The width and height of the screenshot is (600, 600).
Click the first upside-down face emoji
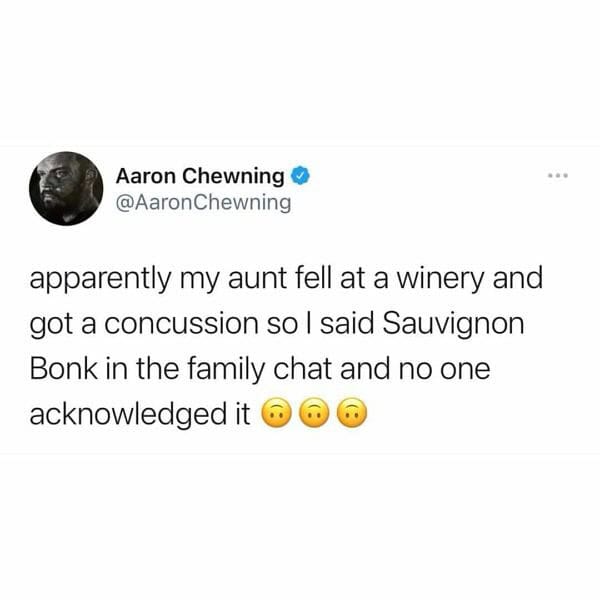point(276,413)
